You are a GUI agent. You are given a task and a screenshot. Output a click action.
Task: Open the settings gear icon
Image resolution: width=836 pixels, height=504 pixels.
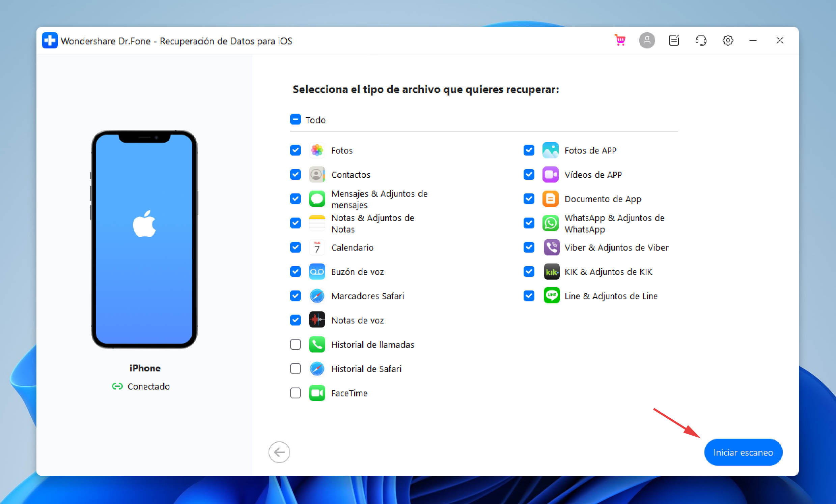pyautogui.click(x=728, y=40)
